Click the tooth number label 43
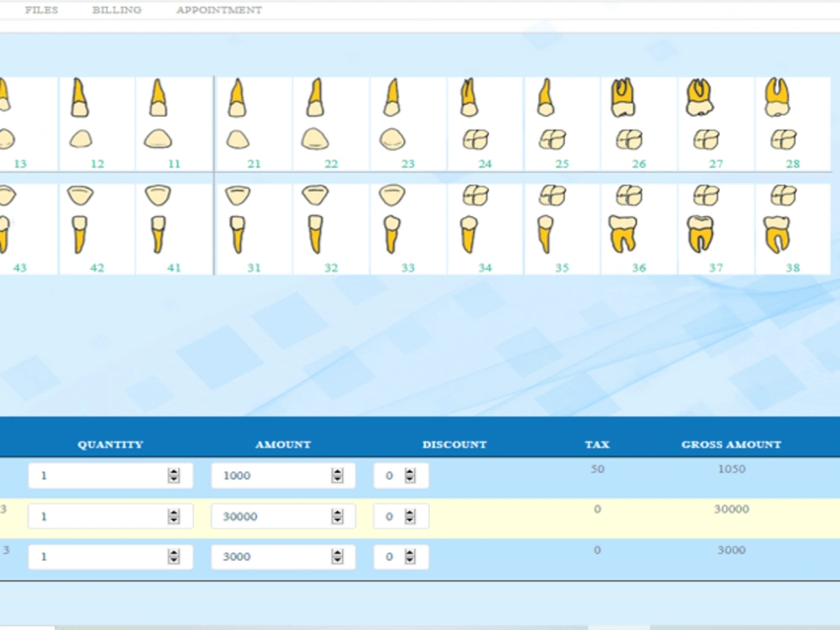This screenshot has width=840, height=630. pyautogui.click(x=20, y=267)
